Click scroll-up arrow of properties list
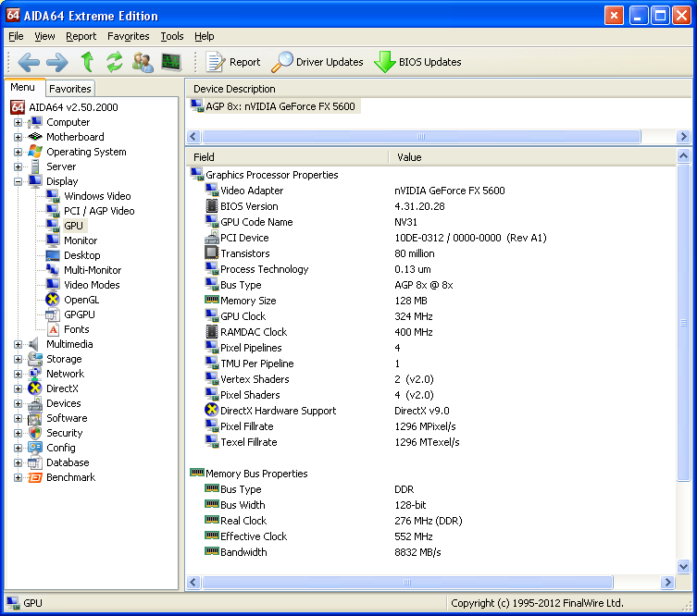The image size is (697, 616). click(x=683, y=156)
